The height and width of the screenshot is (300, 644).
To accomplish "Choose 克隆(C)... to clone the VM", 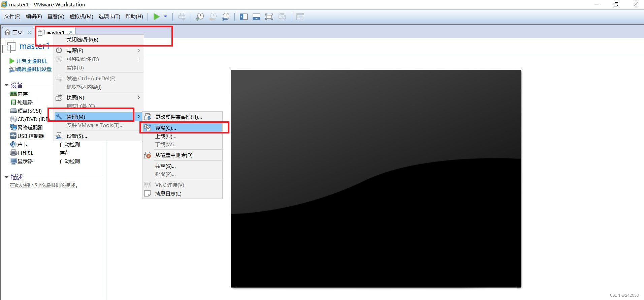I will tap(182, 128).
